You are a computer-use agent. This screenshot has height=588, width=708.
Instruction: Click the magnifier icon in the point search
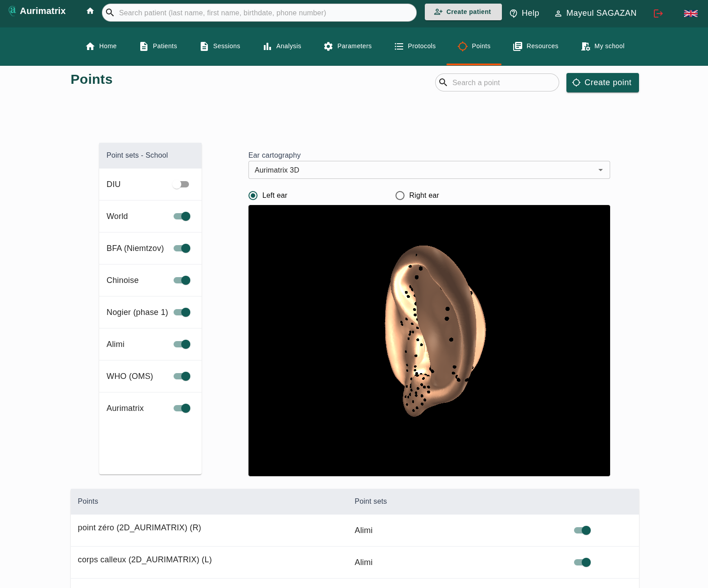click(443, 82)
